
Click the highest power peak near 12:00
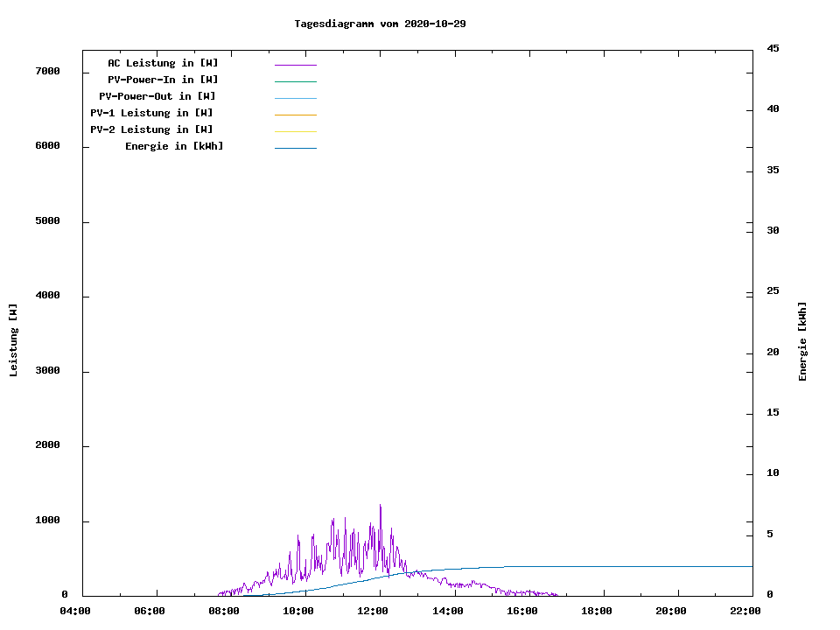380,506
